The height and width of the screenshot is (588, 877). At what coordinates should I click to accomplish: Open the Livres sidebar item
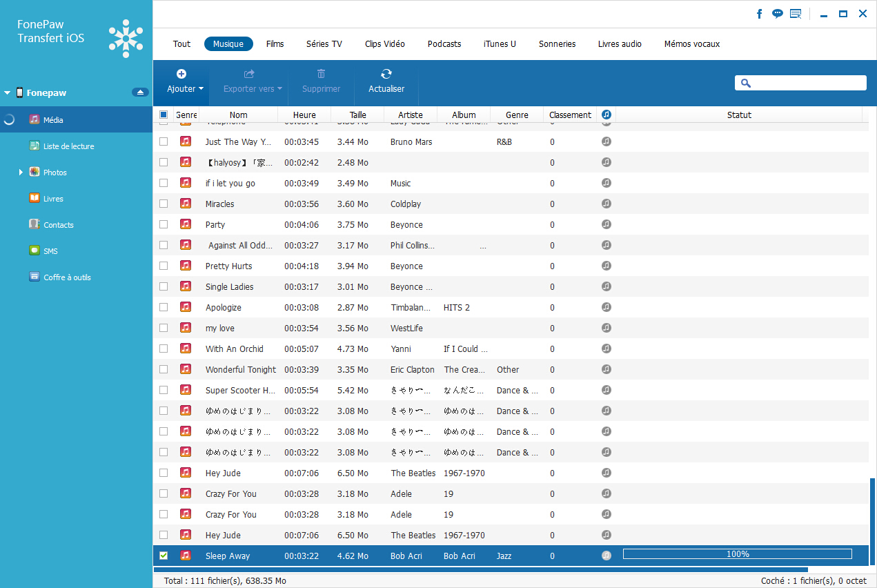click(x=53, y=199)
